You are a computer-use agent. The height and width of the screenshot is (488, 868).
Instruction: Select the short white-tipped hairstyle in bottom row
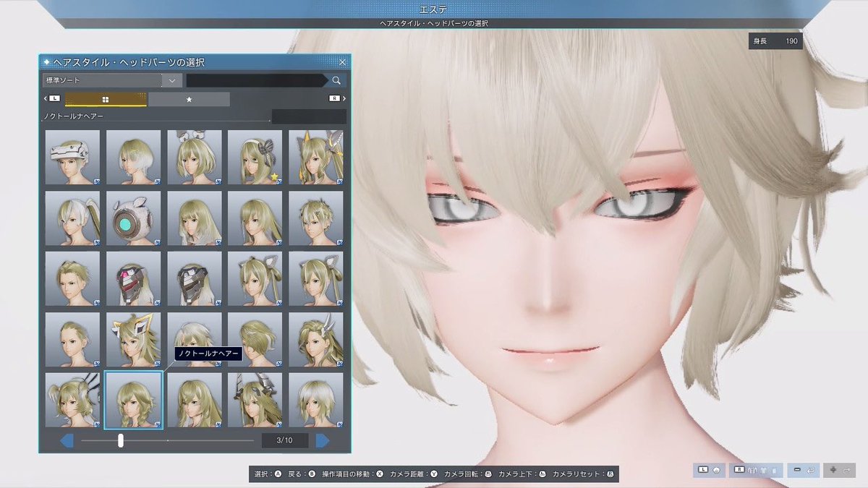click(x=316, y=400)
